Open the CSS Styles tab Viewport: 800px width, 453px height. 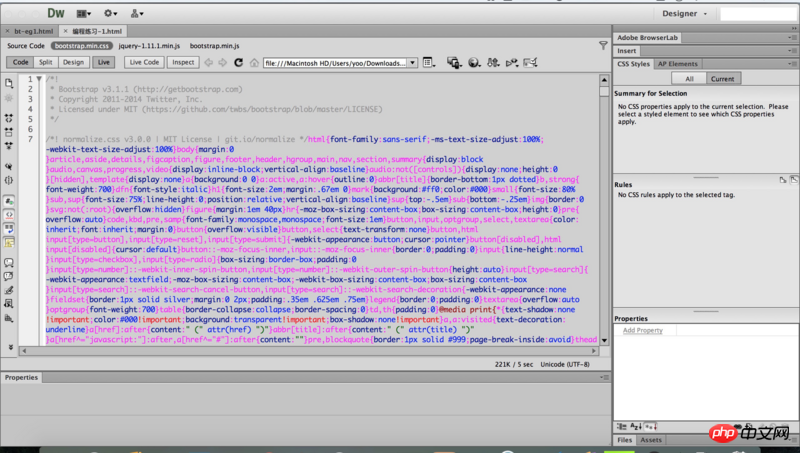[633, 64]
